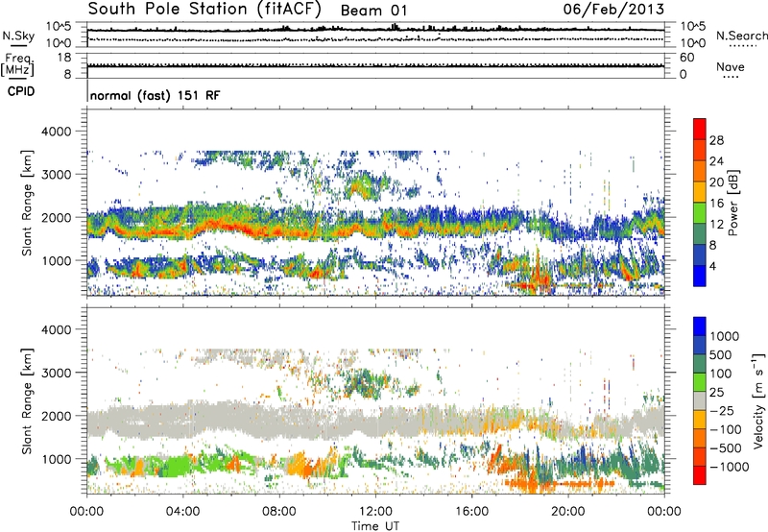The width and height of the screenshot is (768, 532).
Task: Click the 'N.Sky' legend label
Action: [x=18, y=36]
